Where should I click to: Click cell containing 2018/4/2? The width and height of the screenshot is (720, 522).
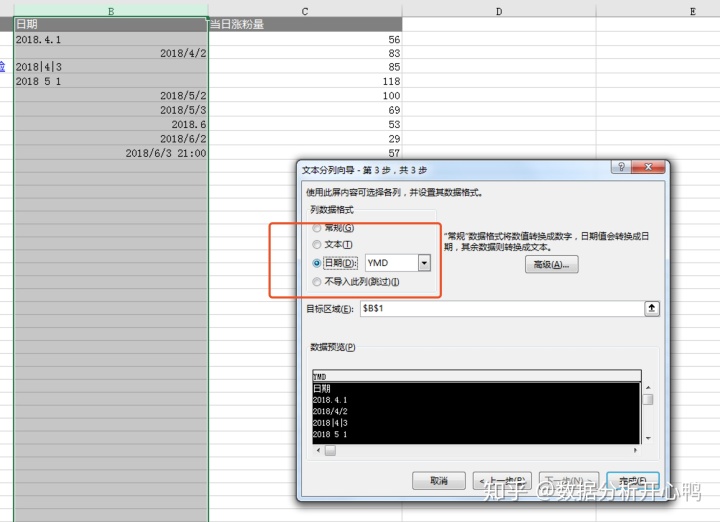pos(111,53)
